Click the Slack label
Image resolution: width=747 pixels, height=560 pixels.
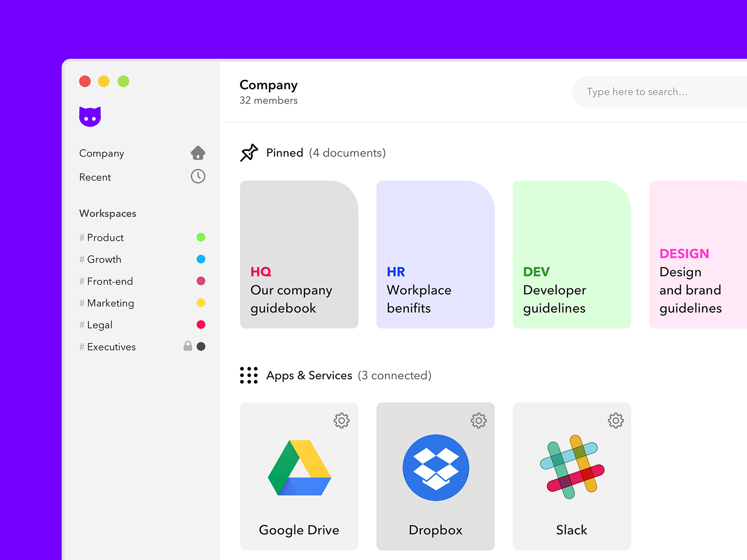(x=572, y=530)
